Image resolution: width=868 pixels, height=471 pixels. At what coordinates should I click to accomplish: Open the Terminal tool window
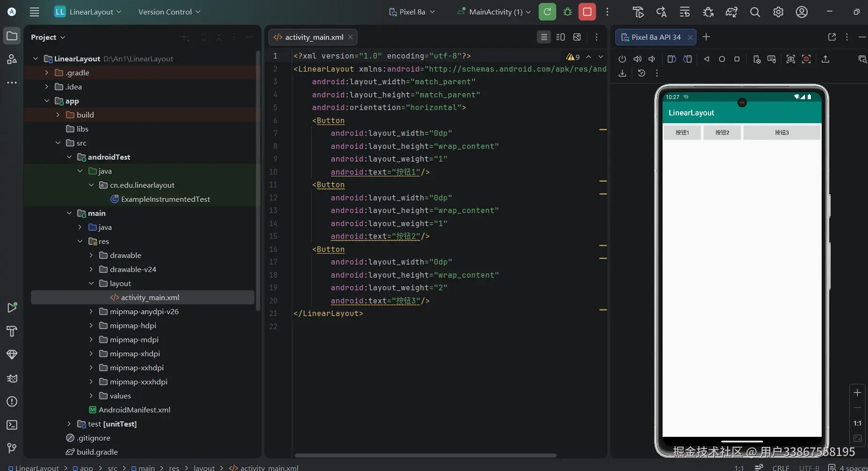(12, 425)
